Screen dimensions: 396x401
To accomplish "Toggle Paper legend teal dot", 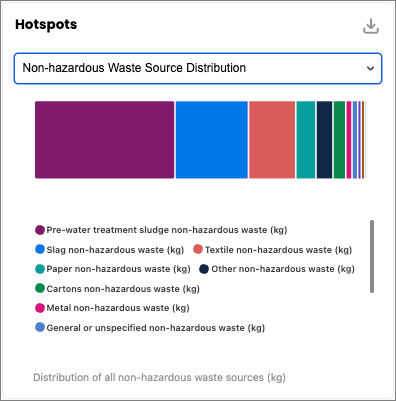I will pyautogui.click(x=40, y=269).
